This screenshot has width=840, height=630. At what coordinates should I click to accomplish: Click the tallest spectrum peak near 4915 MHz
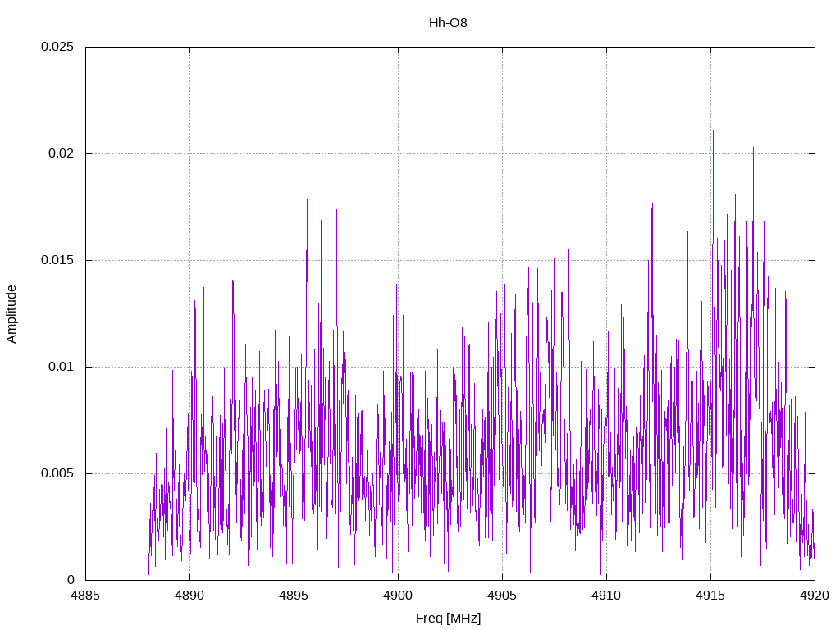(x=713, y=132)
